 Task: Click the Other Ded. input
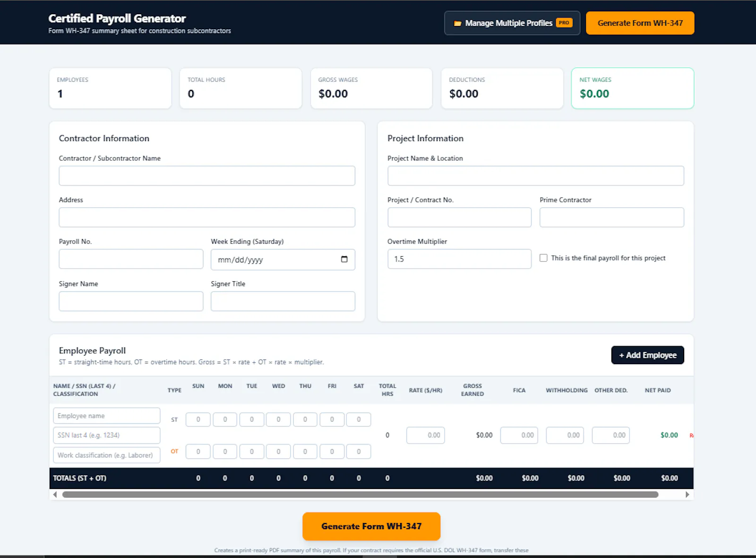611,435
